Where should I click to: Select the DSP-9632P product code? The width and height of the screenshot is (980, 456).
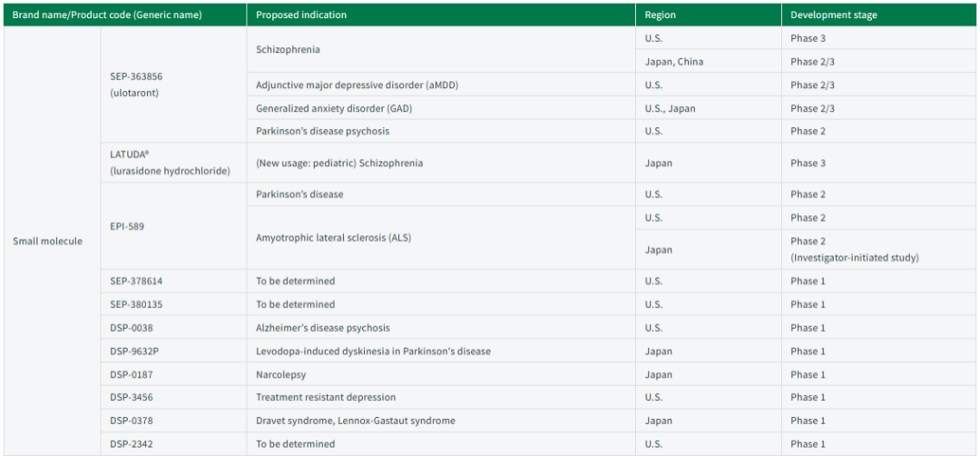[x=135, y=352]
